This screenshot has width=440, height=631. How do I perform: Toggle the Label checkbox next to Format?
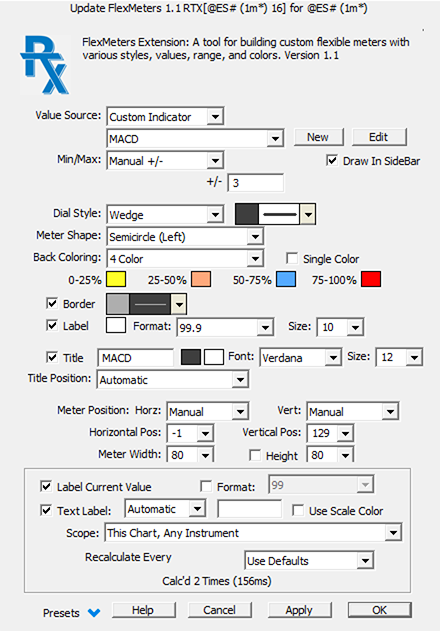(52, 325)
